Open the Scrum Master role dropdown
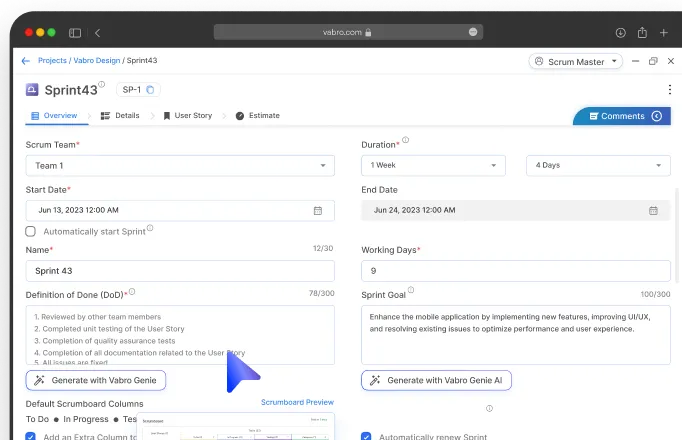The height and width of the screenshot is (440, 682). [575, 61]
